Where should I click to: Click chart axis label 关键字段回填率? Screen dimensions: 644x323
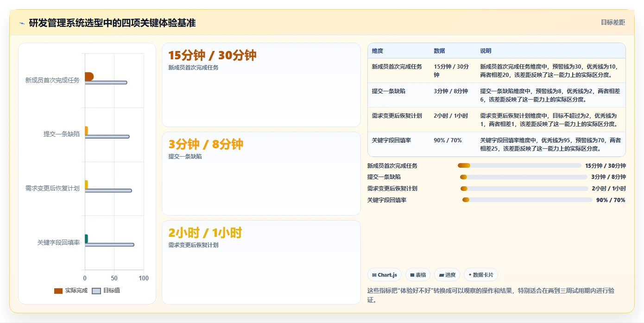click(x=58, y=242)
